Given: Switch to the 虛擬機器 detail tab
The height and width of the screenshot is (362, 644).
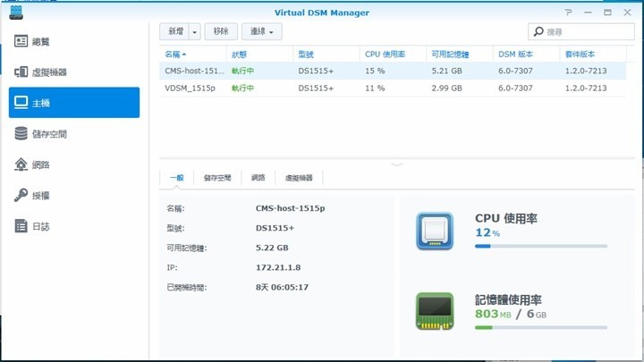Looking at the screenshot, I should pyautogui.click(x=299, y=178).
